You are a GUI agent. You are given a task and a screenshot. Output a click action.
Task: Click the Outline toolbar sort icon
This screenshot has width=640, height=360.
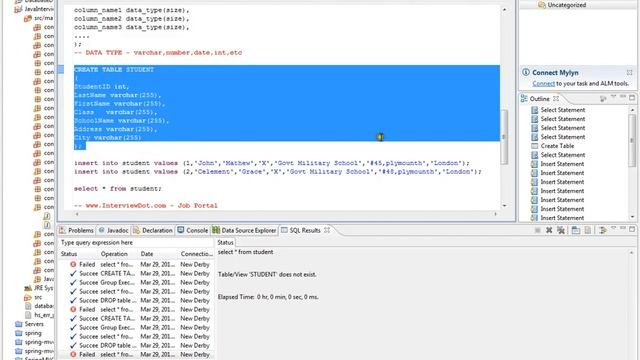(603, 99)
